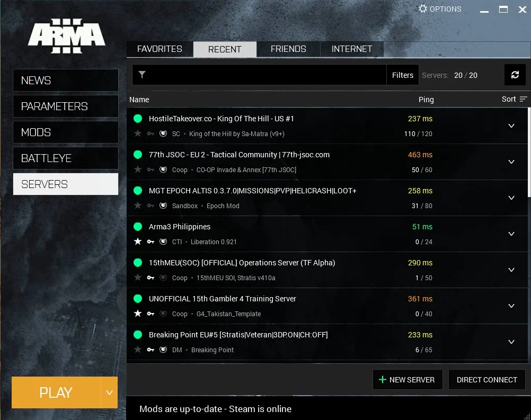Switch to the Favorites tab
Viewport: 531px width, 420px height.
[x=160, y=49]
